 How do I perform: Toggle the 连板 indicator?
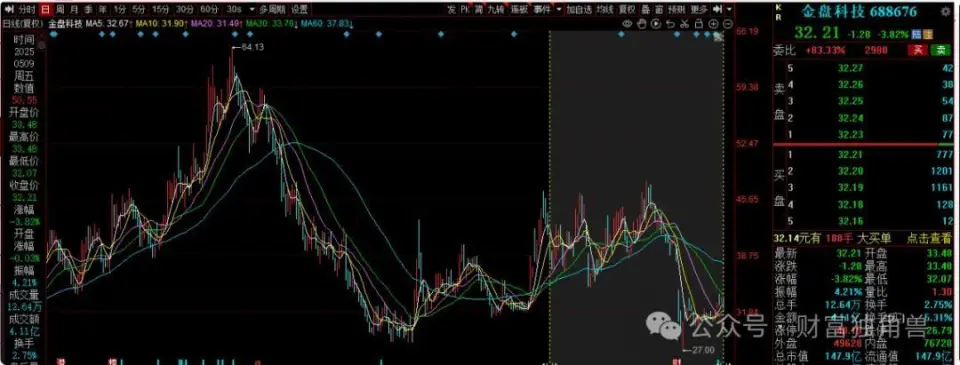(519, 9)
